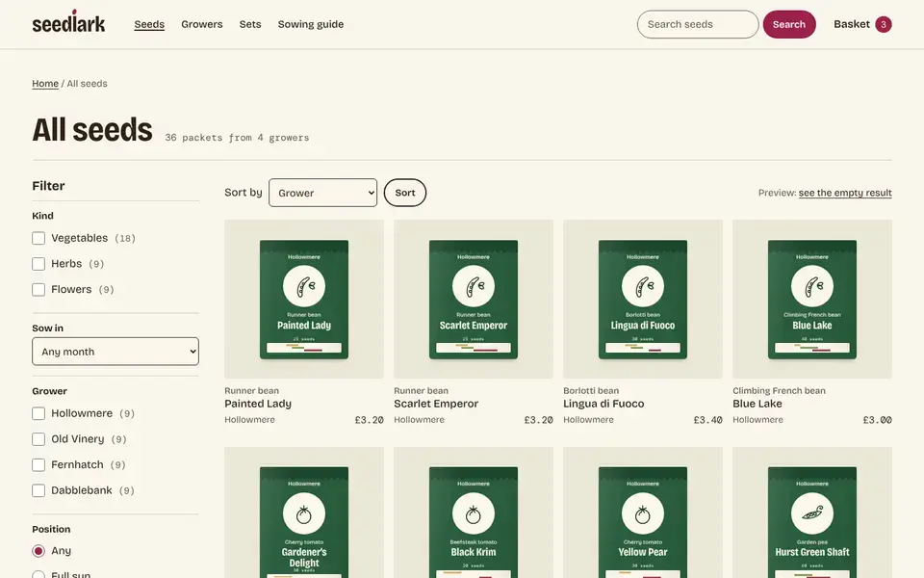Open the Growers nav item
Image resolution: width=924 pixels, height=578 pixels.
[201, 24]
